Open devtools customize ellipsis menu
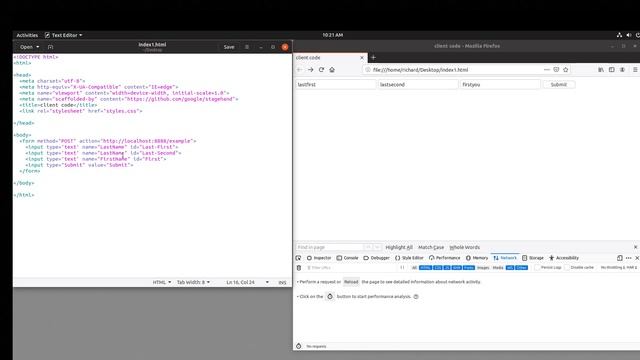640x360 pixels. tap(629, 258)
